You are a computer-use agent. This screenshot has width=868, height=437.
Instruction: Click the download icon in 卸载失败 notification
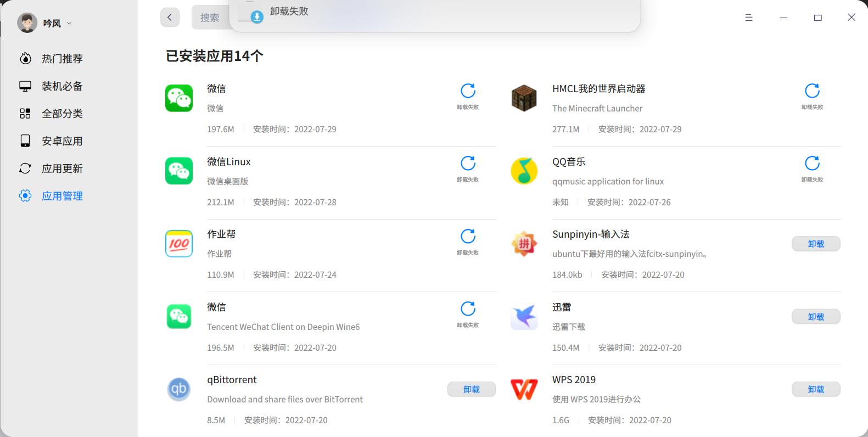pyautogui.click(x=257, y=17)
